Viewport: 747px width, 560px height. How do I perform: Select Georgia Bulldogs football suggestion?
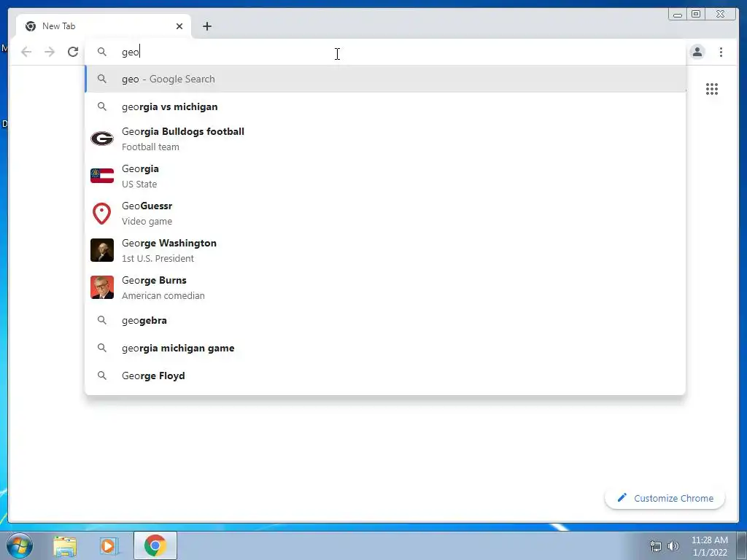(x=385, y=139)
